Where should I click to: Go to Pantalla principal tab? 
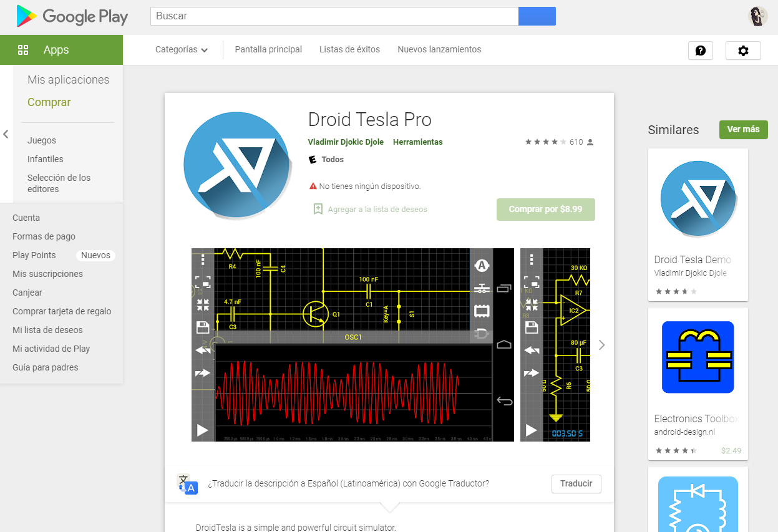coord(268,49)
